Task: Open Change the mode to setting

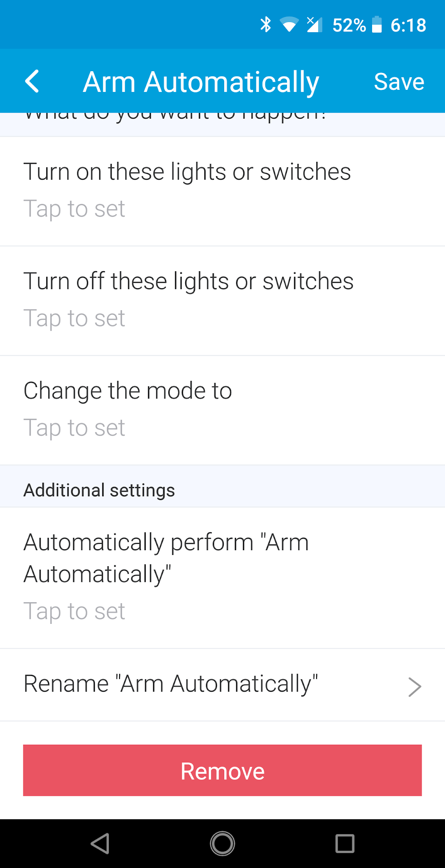Action: (128, 391)
